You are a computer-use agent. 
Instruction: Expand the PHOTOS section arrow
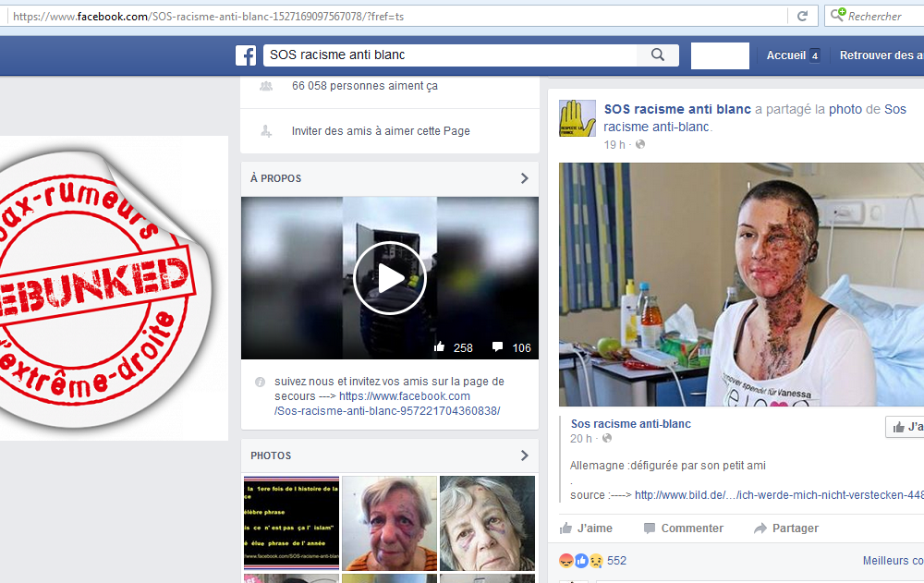525,455
